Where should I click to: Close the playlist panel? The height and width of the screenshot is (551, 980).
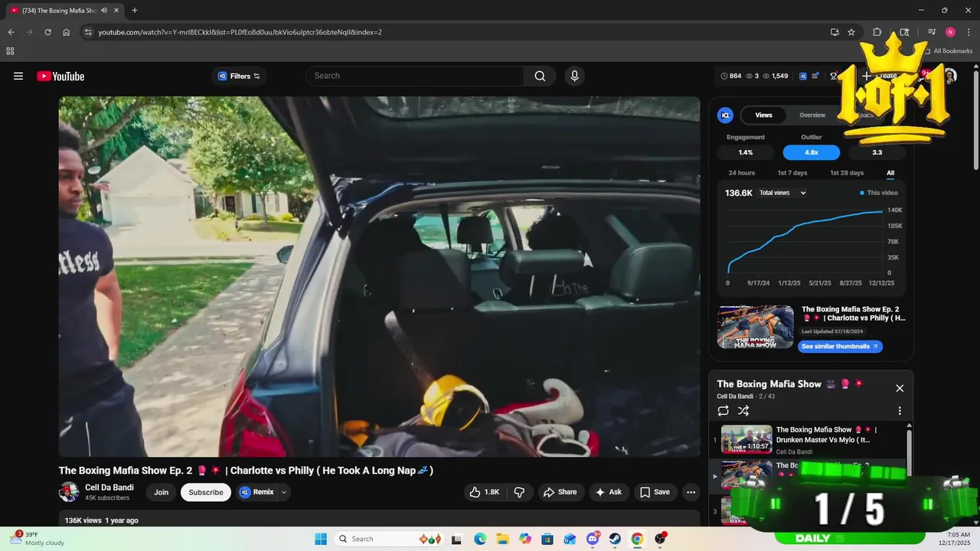[900, 388]
